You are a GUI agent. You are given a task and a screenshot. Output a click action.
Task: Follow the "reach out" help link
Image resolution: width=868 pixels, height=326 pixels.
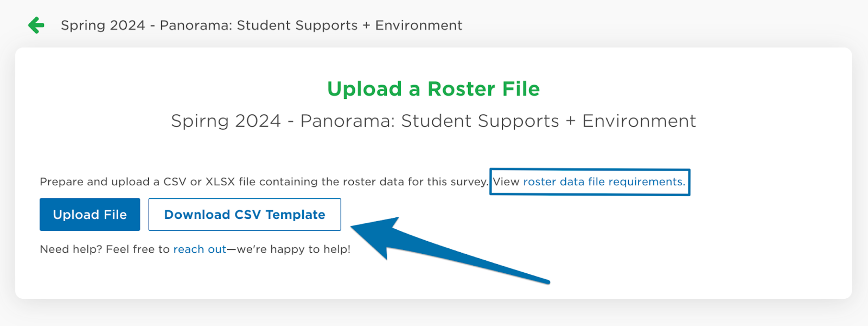point(200,249)
